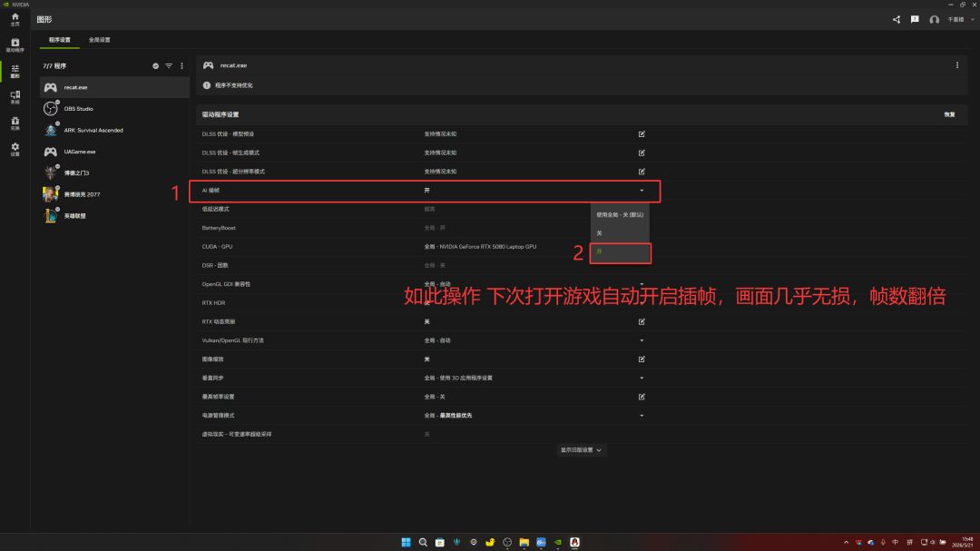The height and width of the screenshot is (551, 980).
Task: Open OBS Studio taskbar icon
Action: click(507, 542)
